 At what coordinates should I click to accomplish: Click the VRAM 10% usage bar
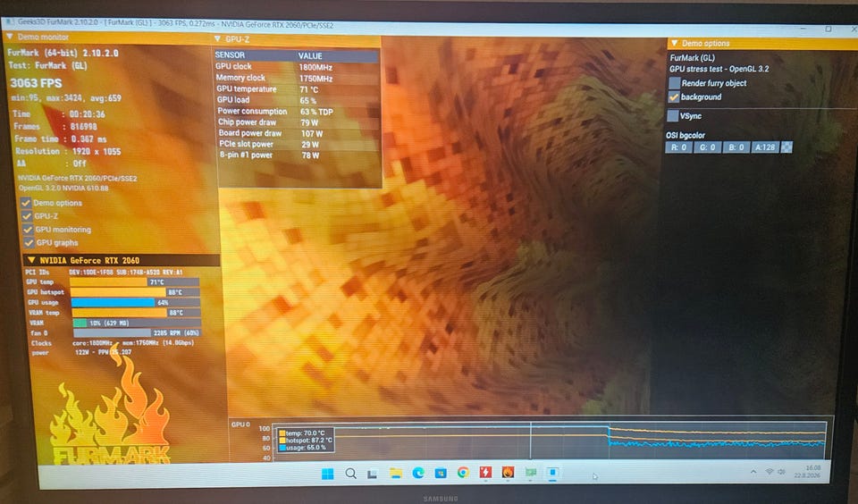[137, 323]
